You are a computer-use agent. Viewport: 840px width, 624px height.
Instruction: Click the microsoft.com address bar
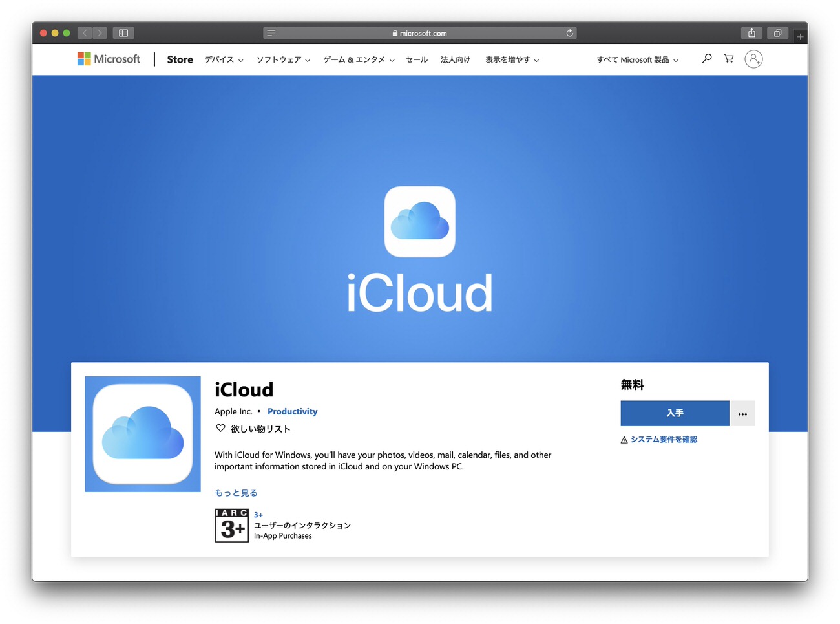420,33
